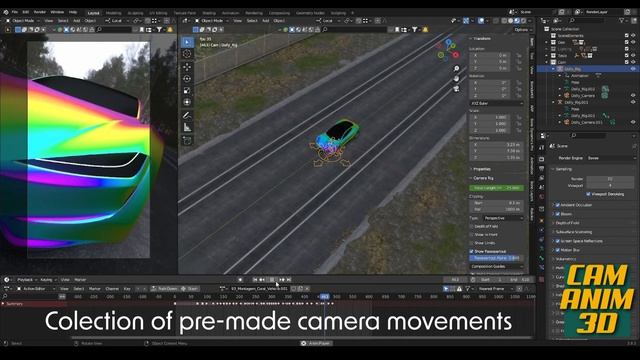Select the Rotate tool in viewport toolbar
This screenshot has height=360, width=640.
tap(187, 78)
